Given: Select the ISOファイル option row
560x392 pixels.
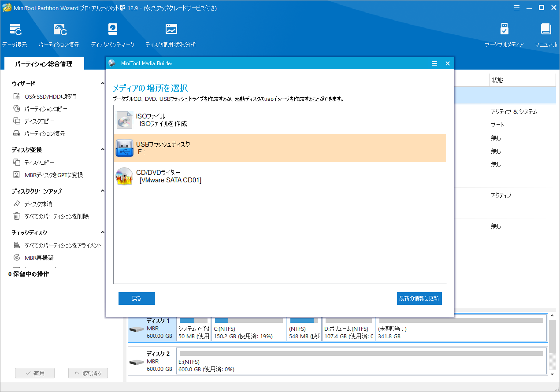Looking at the screenshot, I should pyautogui.click(x=280, y=120).
